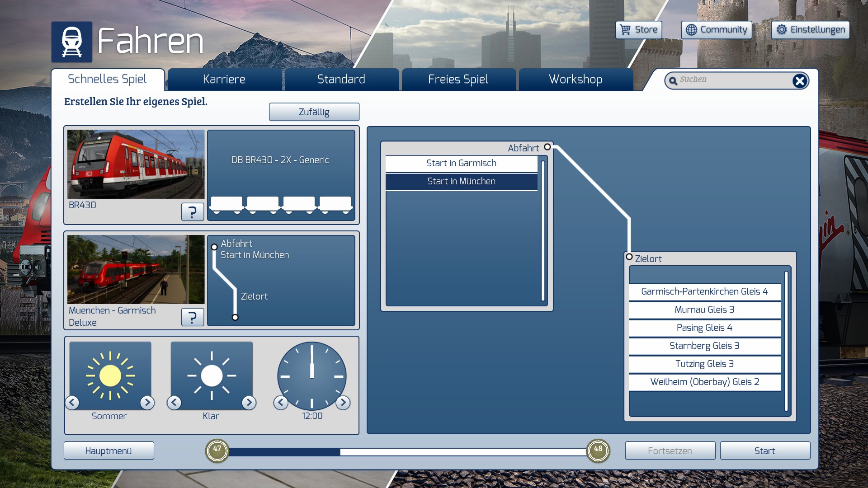This screenshot has height=488, width=868.
Task: Click the Fahren train logo icon
Action: coord(71,42)
